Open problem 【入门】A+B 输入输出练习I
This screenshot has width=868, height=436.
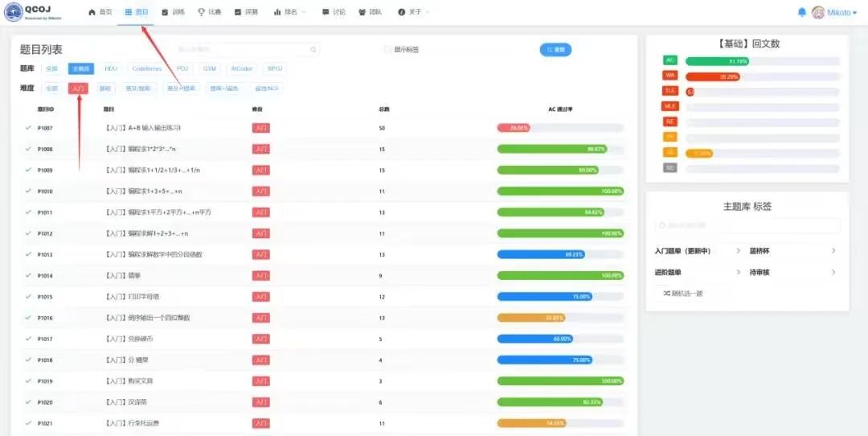(x=143, y=128)
